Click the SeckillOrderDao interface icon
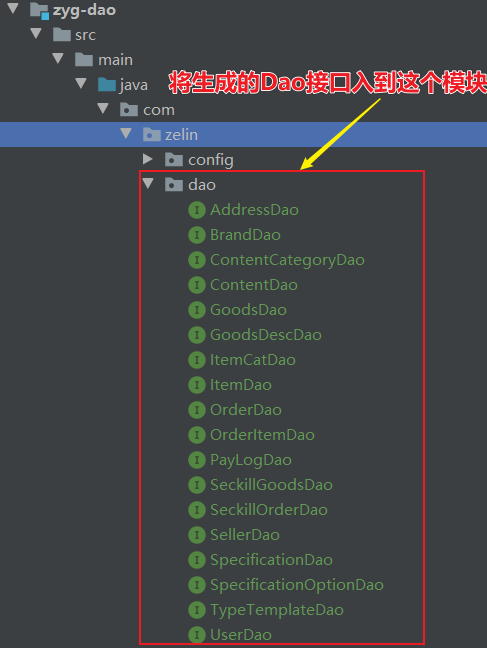 [197, 510]
